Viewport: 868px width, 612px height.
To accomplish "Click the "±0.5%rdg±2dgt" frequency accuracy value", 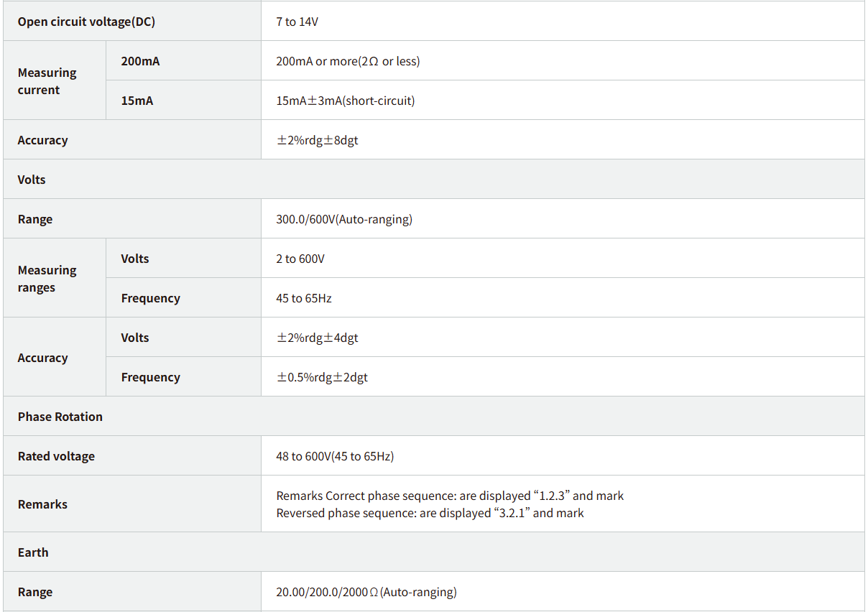I will coord(322,377).
